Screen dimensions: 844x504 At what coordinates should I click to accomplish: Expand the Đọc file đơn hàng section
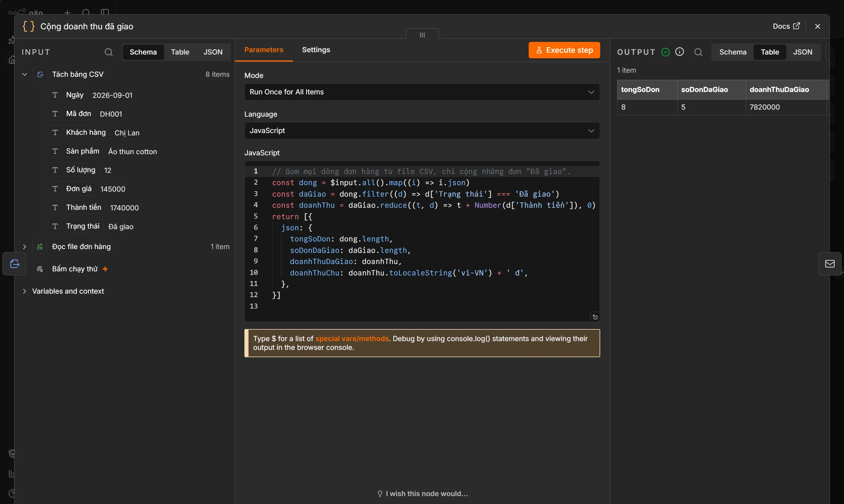pyautogui.click(x=24, y=246)
